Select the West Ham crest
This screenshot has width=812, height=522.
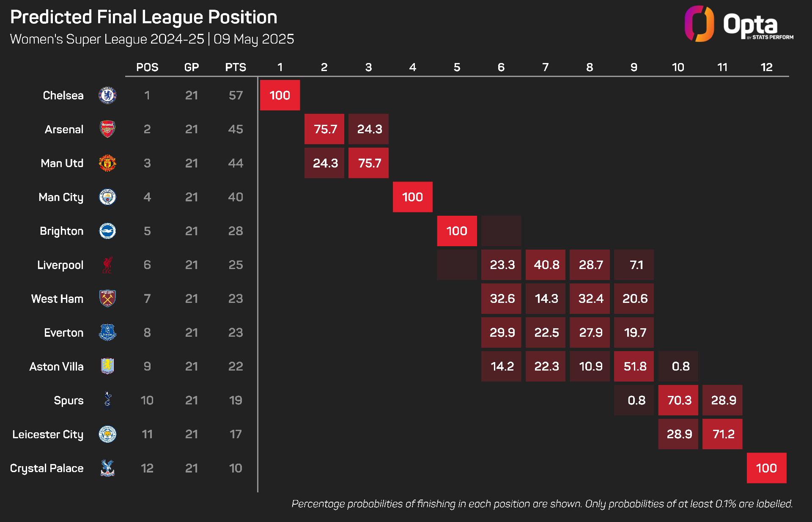[x=107, y=299]
